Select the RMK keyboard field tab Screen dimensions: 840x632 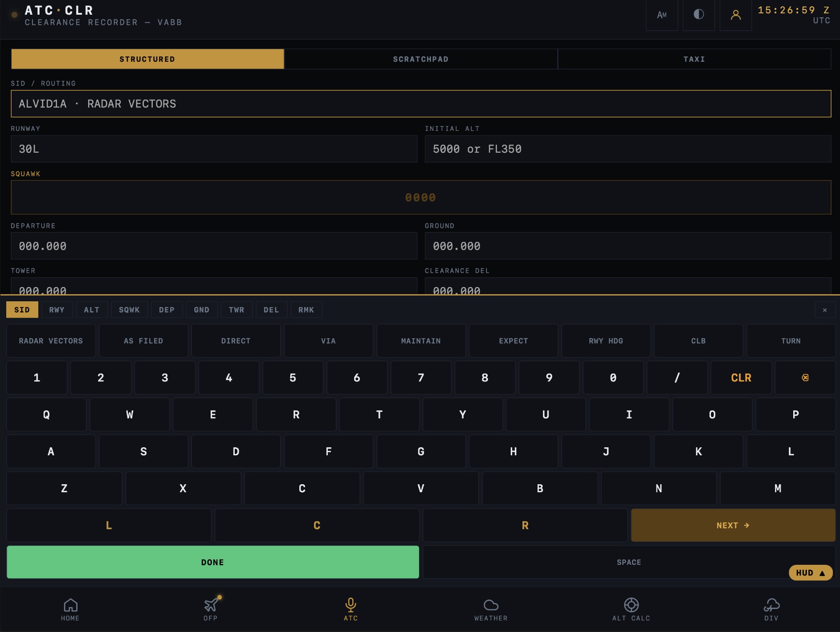pyautogui.click(x=306, y=310)
